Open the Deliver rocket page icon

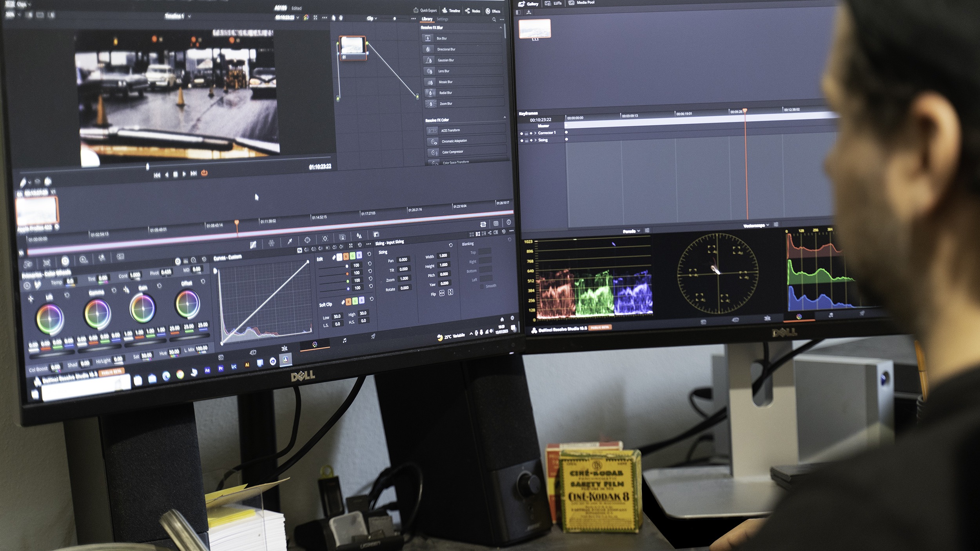point(373,336)
